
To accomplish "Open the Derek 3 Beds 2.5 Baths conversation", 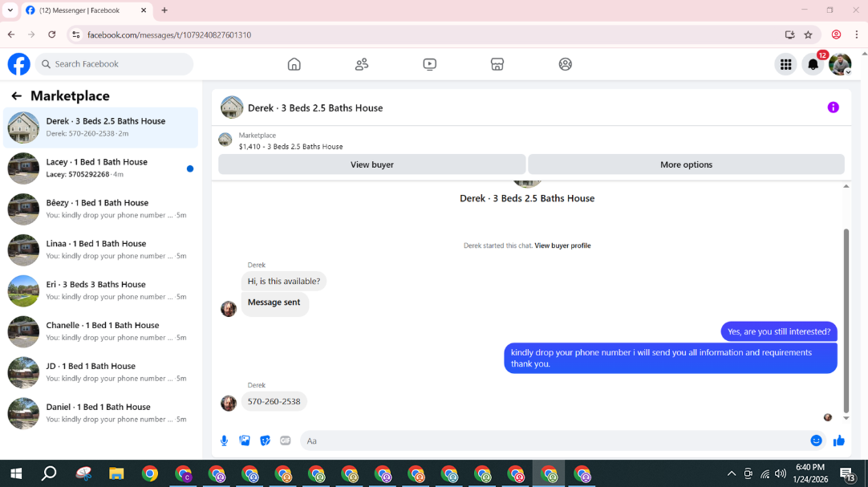I will pyautogui.click(x=101, y=128).
